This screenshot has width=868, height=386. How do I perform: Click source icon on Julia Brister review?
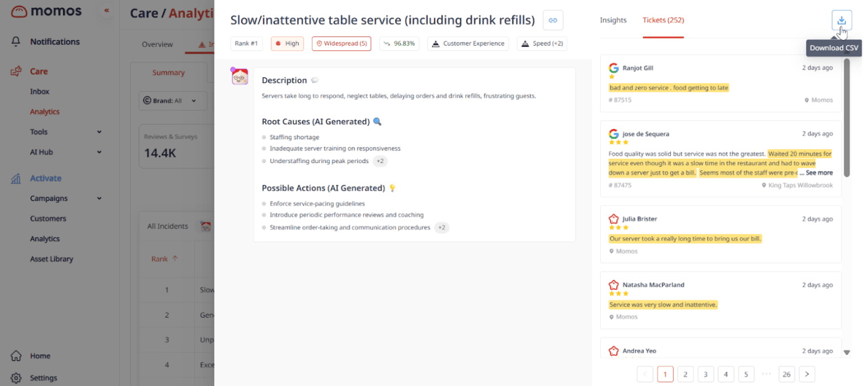(614, 219)
